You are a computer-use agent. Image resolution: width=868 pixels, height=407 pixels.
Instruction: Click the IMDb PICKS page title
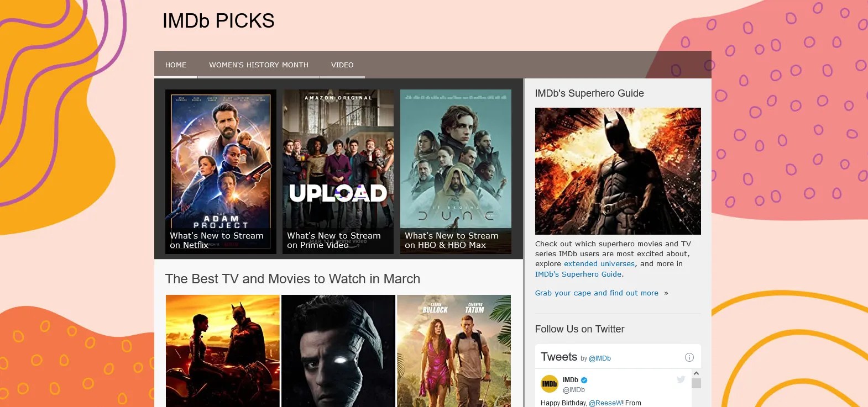pos(218,21)
